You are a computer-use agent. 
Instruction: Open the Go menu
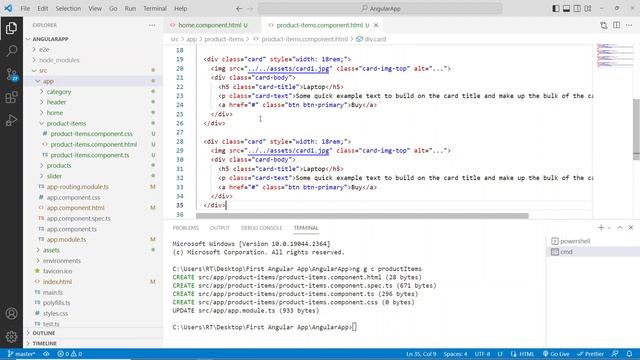click(x=113, y=9)
